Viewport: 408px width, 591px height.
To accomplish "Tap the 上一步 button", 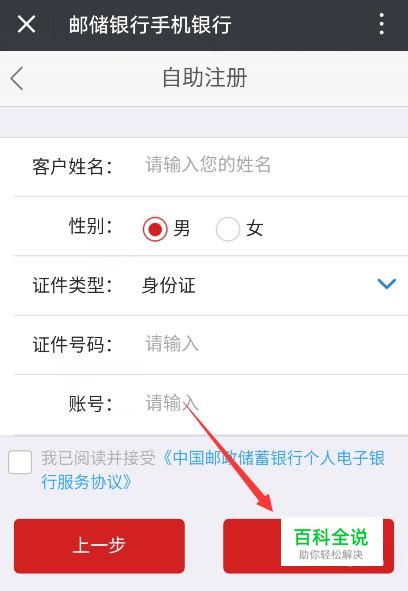I will tap(99, 546).
